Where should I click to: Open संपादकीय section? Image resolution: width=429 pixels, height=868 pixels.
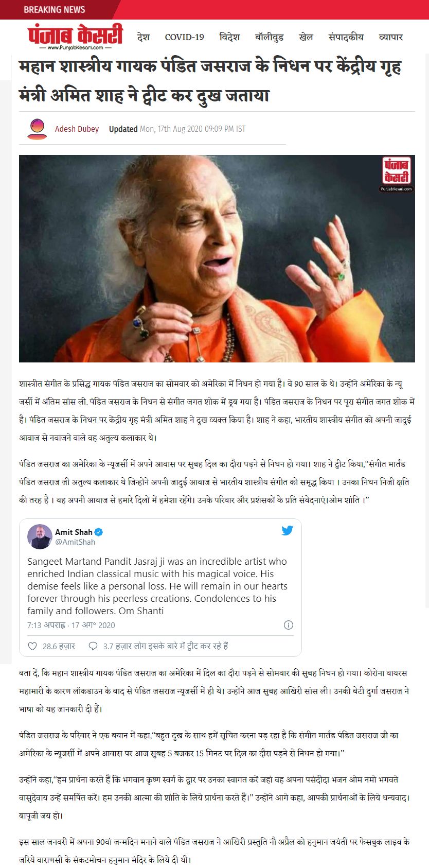click(346, 37)
